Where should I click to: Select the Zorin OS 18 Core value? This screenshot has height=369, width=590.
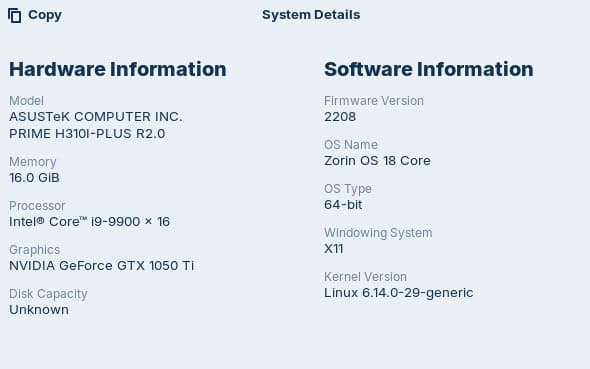(377, 161)
